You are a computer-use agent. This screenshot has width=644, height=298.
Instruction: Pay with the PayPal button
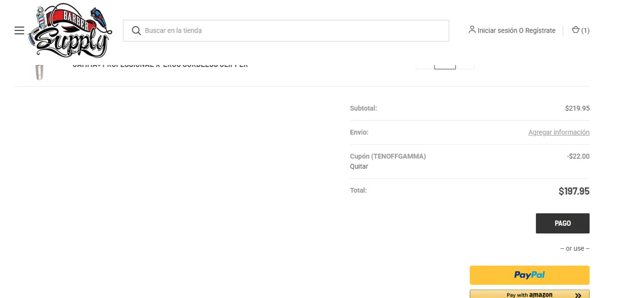pos(529,275)
